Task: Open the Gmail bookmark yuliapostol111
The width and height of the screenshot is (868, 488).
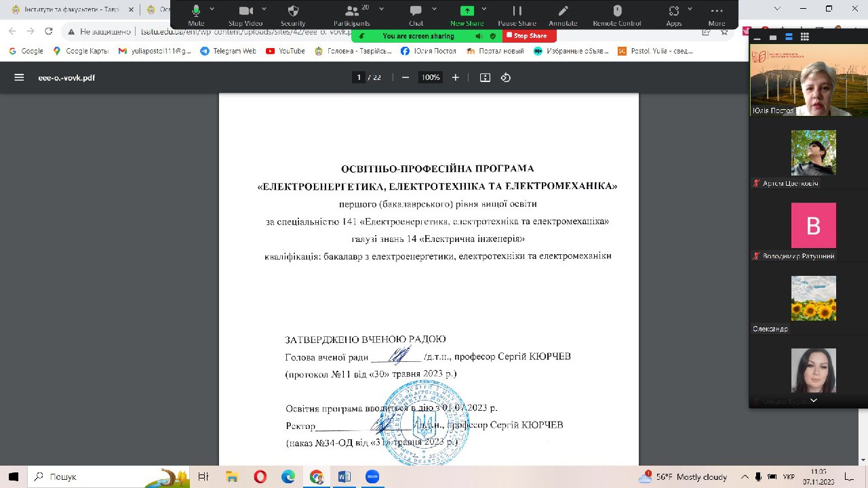Action: 155,51
